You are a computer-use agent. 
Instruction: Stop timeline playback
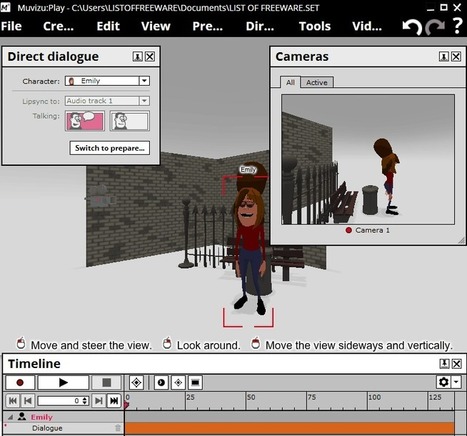106,382
